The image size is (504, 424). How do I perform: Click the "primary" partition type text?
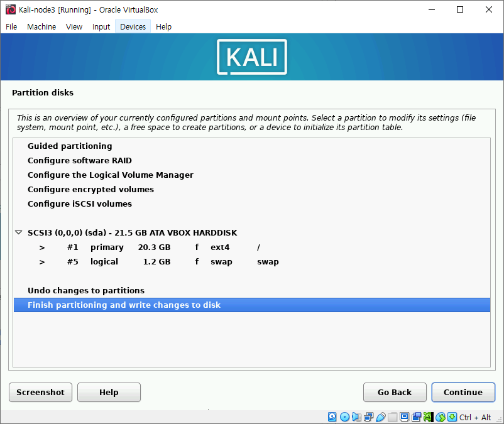107,247
